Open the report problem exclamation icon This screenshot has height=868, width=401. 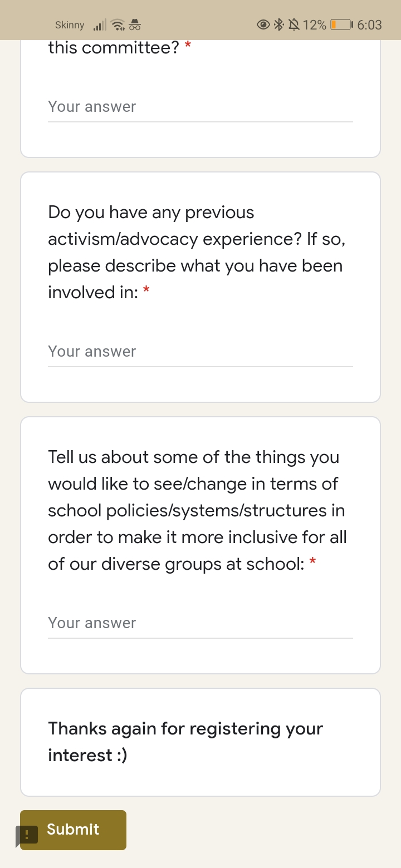pyautogui.click(x=28, y=835)
